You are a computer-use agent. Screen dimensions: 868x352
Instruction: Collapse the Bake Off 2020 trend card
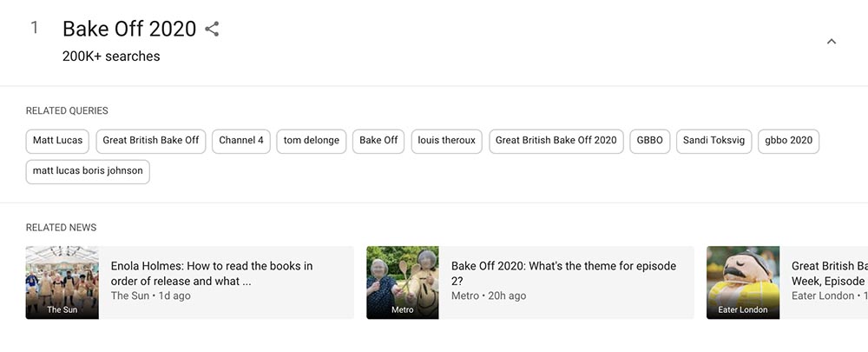click(x=831, y=42)
